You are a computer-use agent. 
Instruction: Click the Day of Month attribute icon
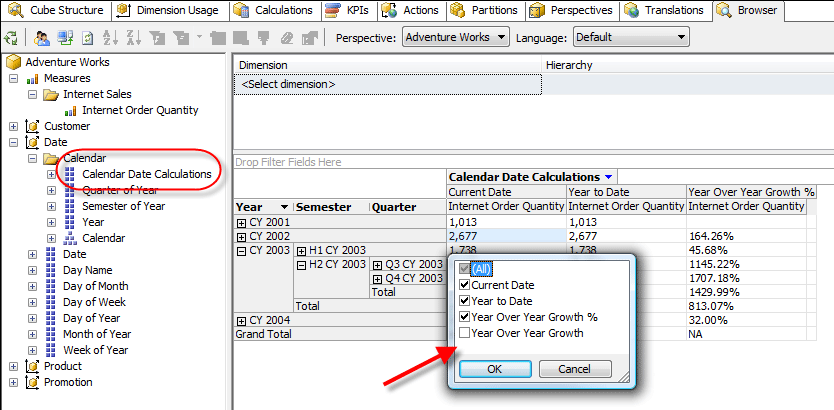pos(51,286)
